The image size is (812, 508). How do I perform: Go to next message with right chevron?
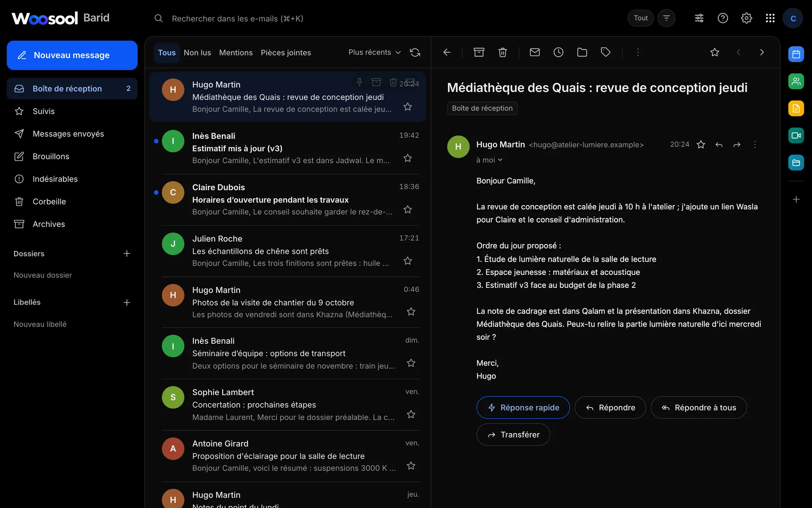762,52
